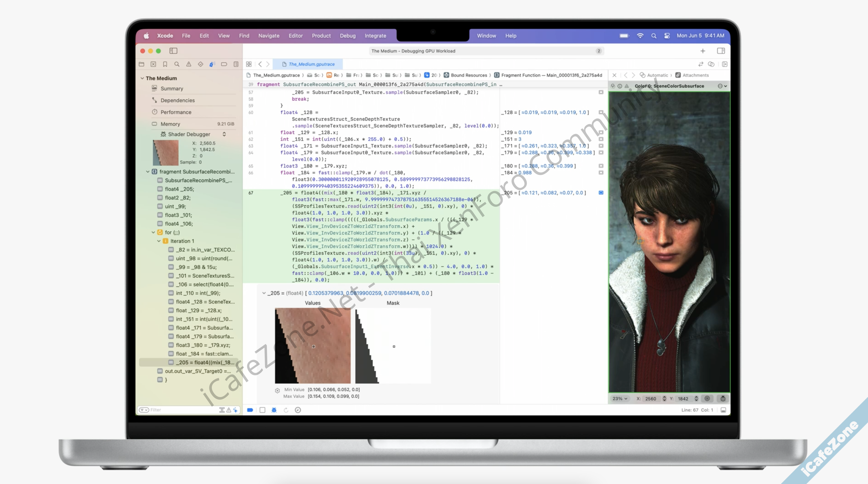Select the Debug navigator spray icon

tap(212, 64)
